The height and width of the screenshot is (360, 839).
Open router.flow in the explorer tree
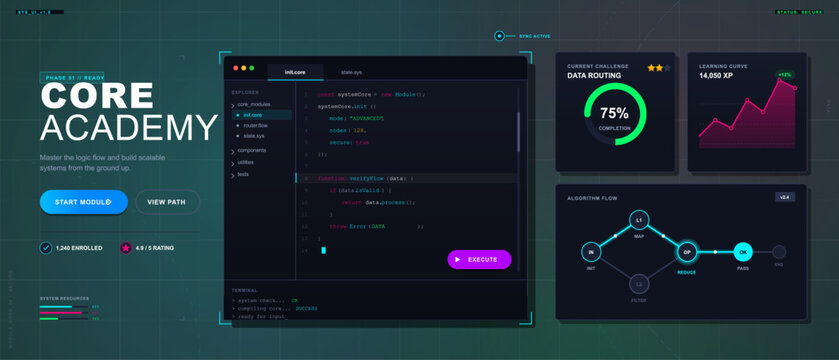[255, 126]
